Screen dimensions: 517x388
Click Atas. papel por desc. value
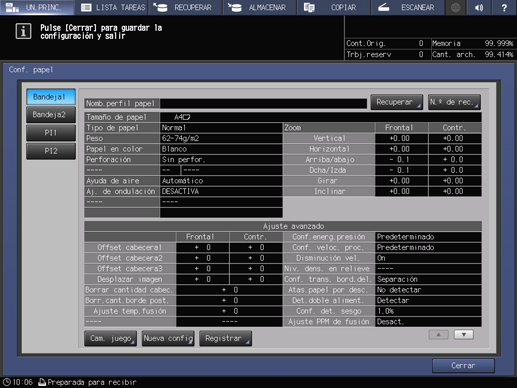pos(428,290)
